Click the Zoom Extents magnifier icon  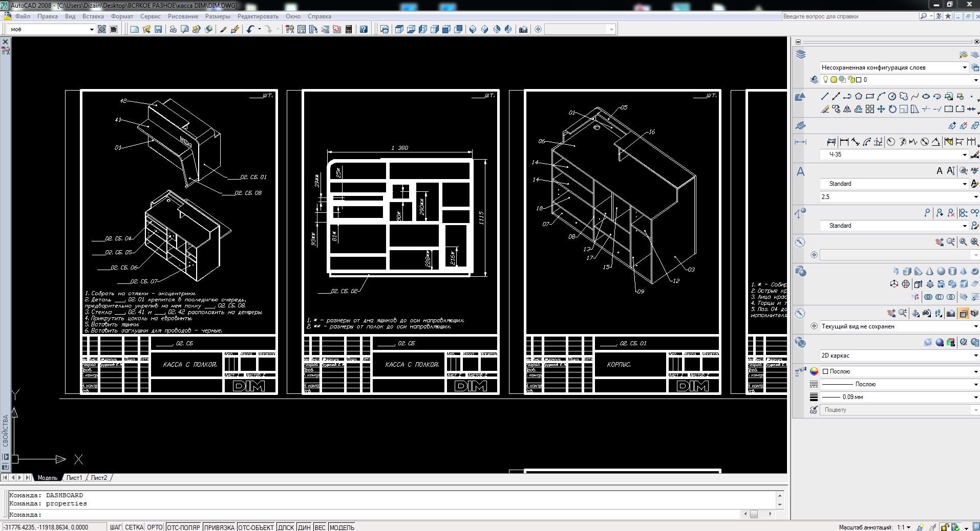point(974,242)
